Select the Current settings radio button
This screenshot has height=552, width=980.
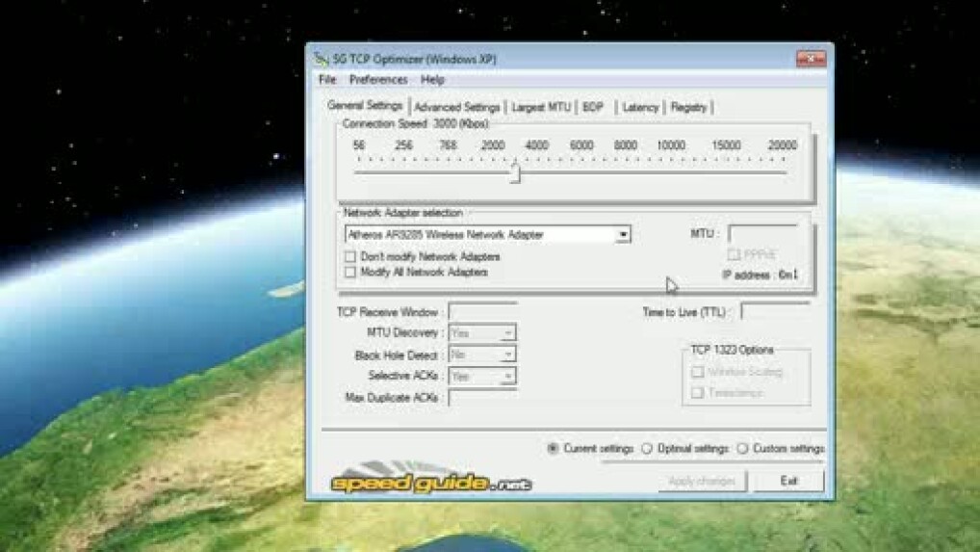(x=553, y=449)
